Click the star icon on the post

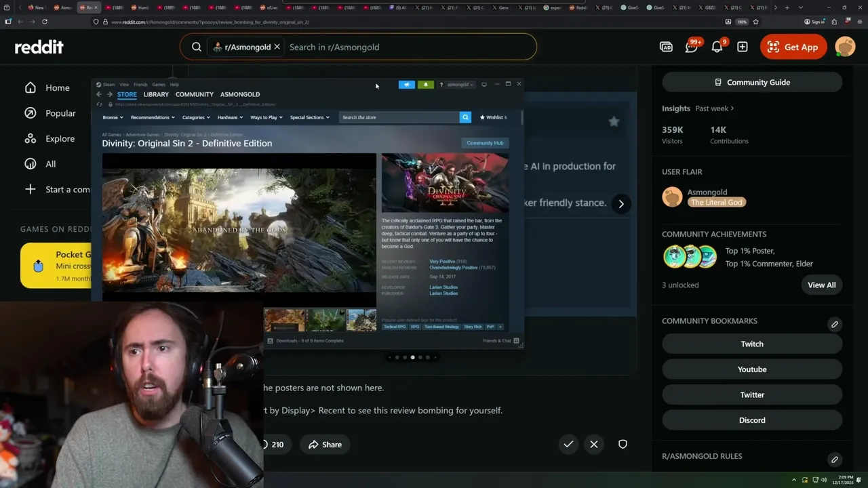pyautogui.click(x=614, y=121)
